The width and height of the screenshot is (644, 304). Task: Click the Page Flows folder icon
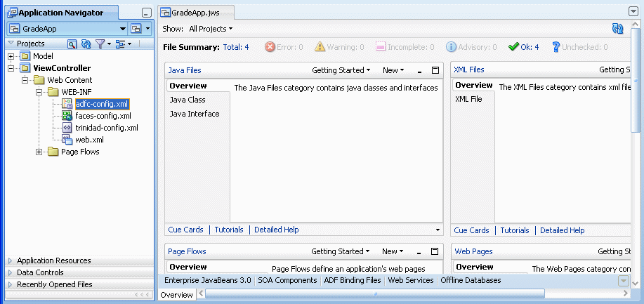pyautogui.click(x=53, y=152)
